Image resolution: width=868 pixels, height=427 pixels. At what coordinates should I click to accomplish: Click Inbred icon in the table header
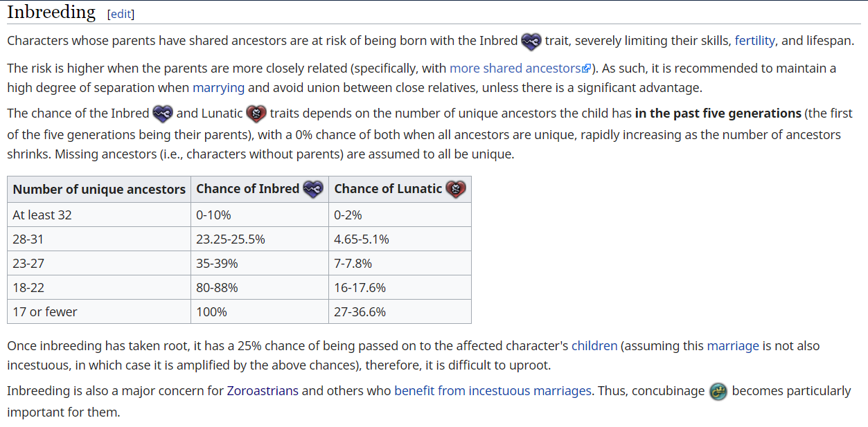click(313, 189)
